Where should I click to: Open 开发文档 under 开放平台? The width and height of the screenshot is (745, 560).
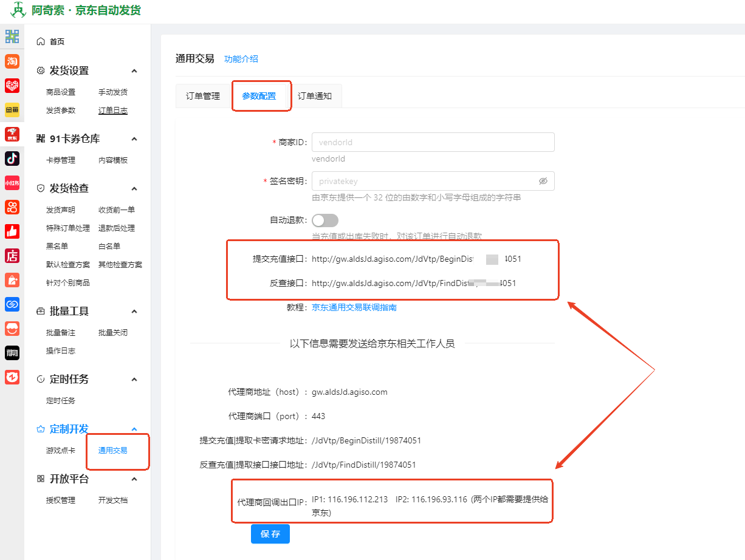(113, 500)
